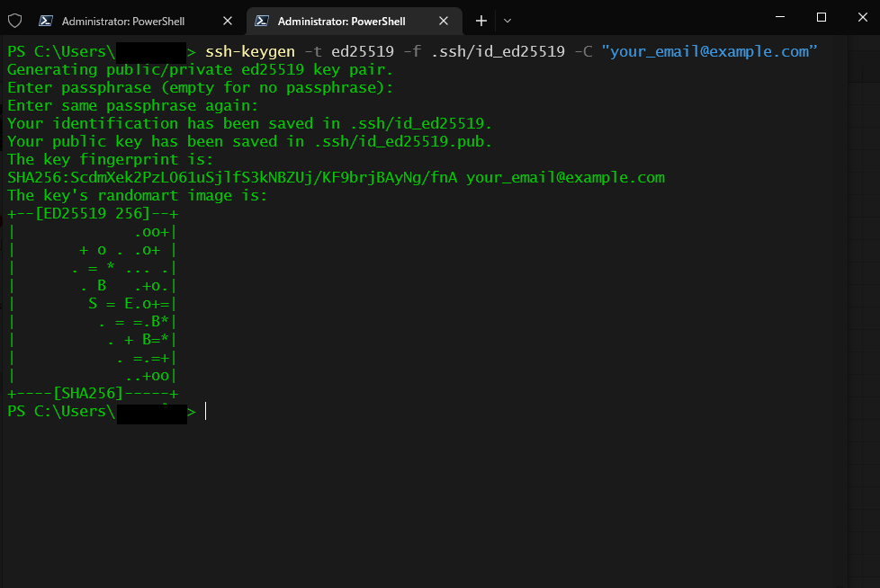Click the [ED25519 256] randomart header
The width and height of the screenshot is (880, 588).
93,214
